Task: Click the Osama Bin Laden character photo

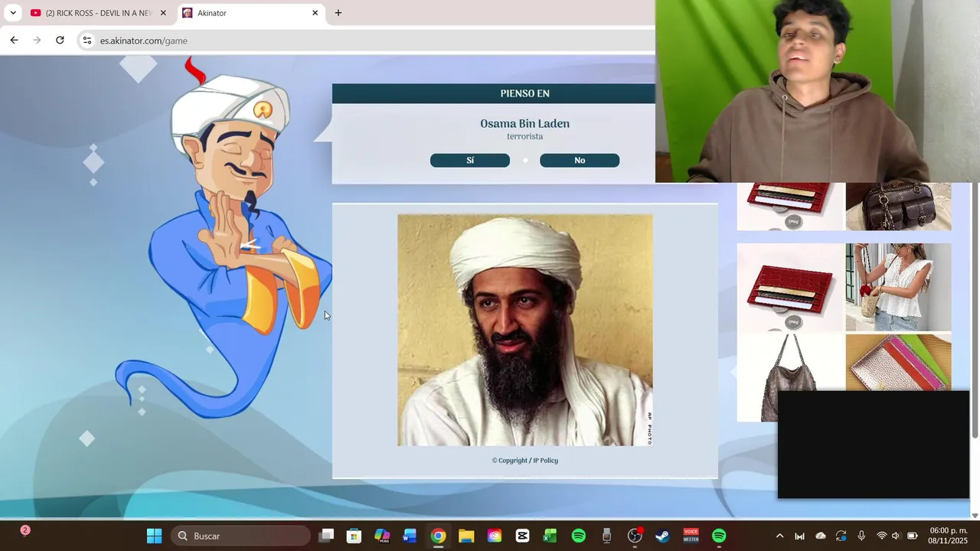Action: 525,330
